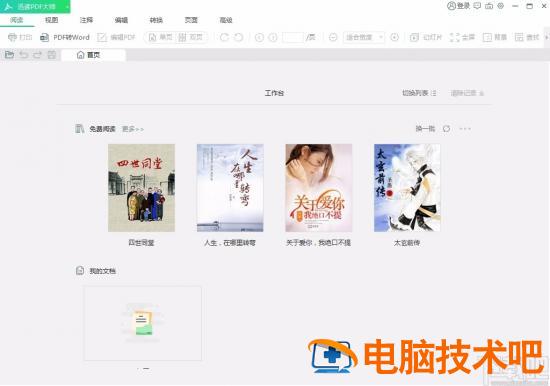The width and height of the screenshot is (550, 386).
Task: Toggle 切换列表 list view
Action: click(x=419, y=93)
